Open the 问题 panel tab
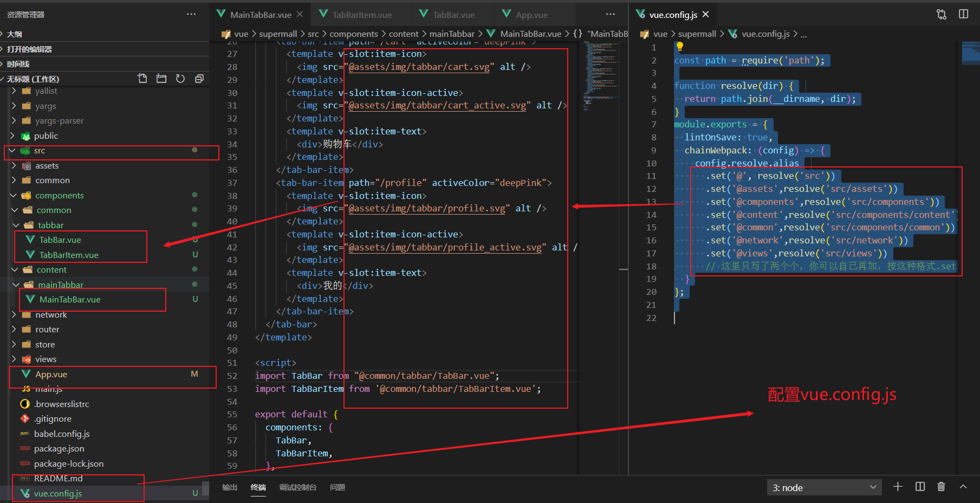Image resolution: width=980 pixels, height=503 pixels. point(338,487)
